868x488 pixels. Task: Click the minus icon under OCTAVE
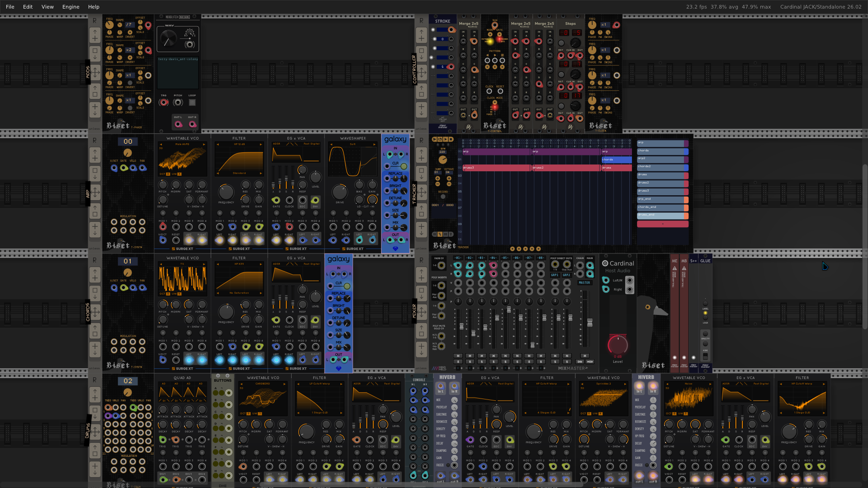pos(449,184)
